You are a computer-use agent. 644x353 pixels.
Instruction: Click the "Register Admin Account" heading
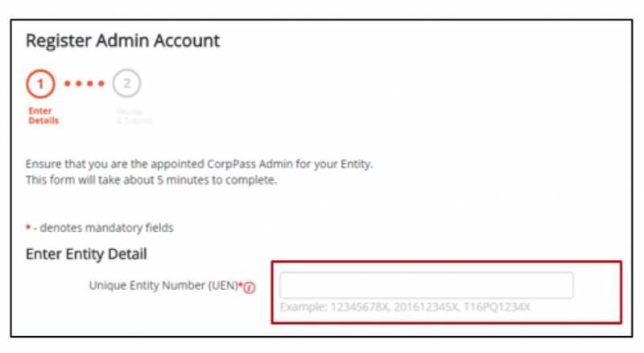coord(122,40)
